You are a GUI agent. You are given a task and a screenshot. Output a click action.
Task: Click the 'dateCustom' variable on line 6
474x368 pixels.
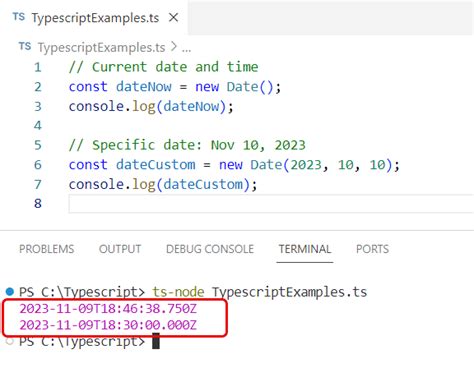[156, 165]
